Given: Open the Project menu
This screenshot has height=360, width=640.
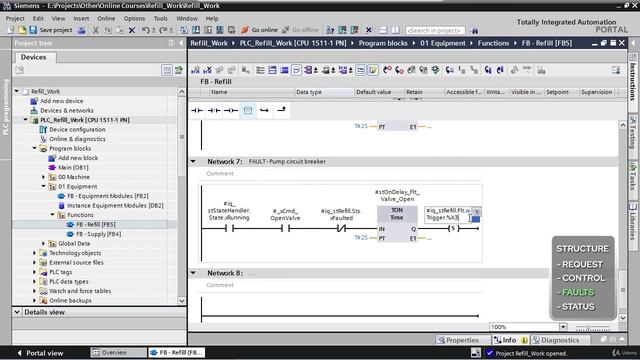Looking at the screenshot, I should pyautogui.click(x=15, y=18).
